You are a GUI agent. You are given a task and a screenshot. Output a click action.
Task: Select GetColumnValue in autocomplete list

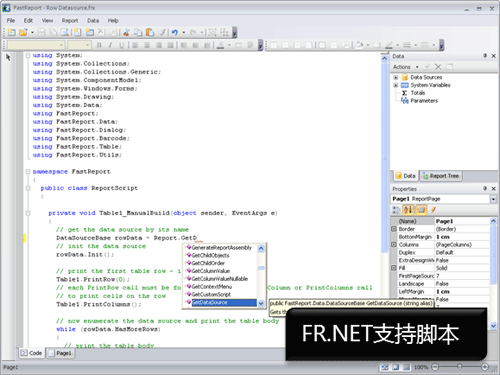point(211,271)
